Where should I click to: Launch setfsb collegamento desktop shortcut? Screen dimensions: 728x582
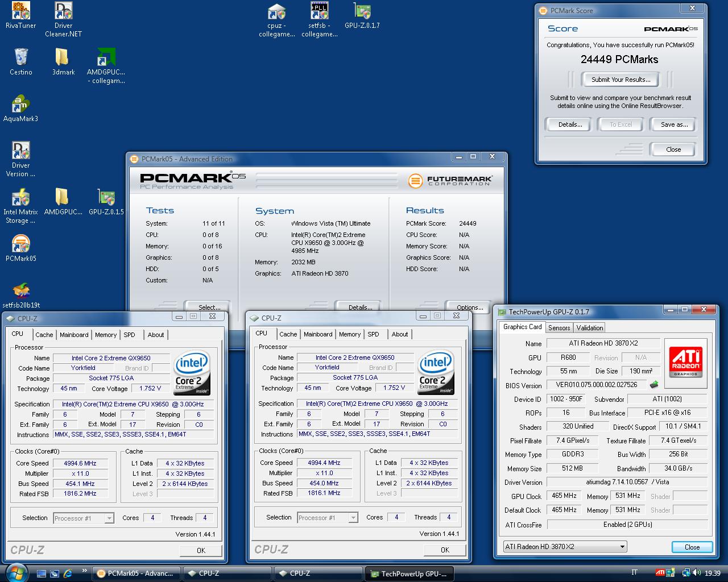click(320, 11)
